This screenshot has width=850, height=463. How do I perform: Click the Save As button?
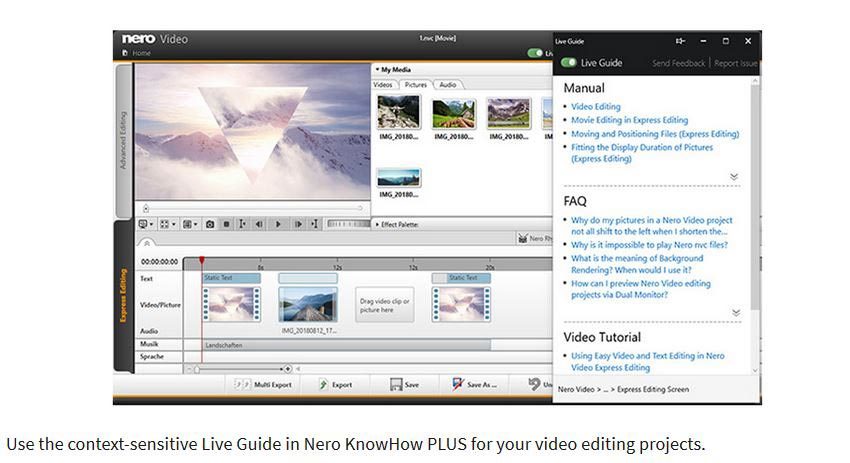[474, 384]
